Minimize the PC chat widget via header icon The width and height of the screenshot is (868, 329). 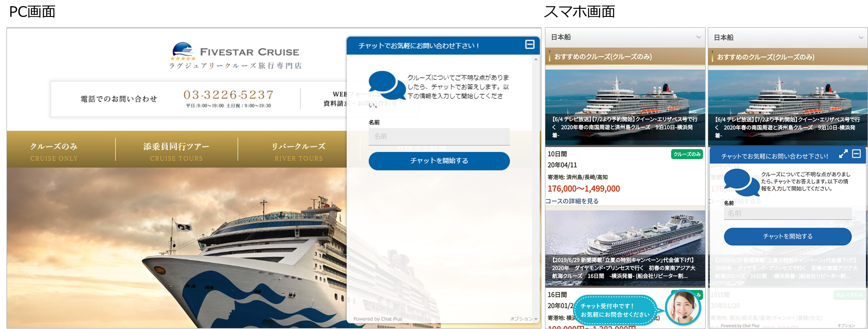click(x=530, y=44)
